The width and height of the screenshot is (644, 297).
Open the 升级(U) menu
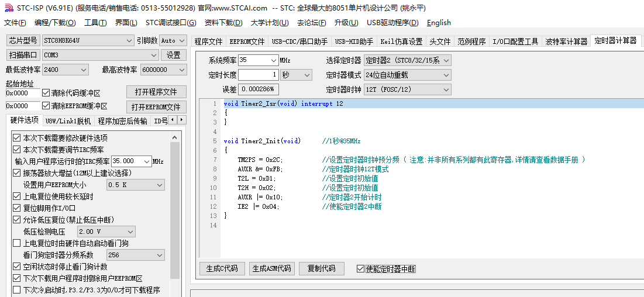point(346,23)
